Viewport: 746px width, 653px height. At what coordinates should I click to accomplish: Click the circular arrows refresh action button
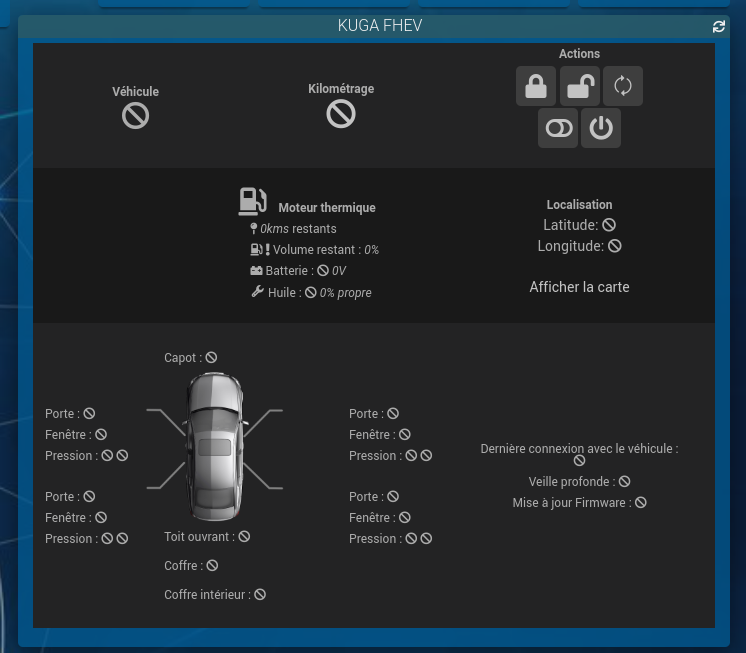[623, 86]
